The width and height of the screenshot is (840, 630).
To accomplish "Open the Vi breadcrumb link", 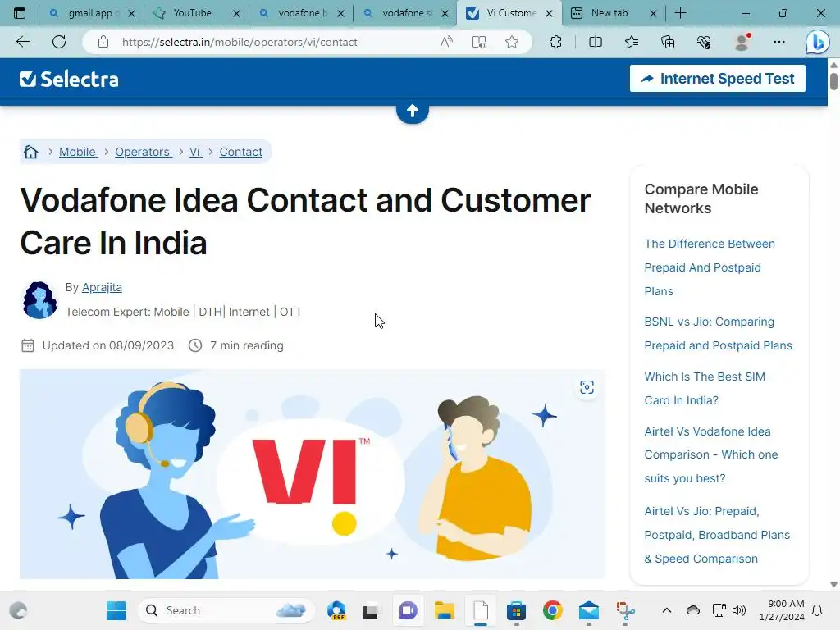I will (x=195, y=152).
